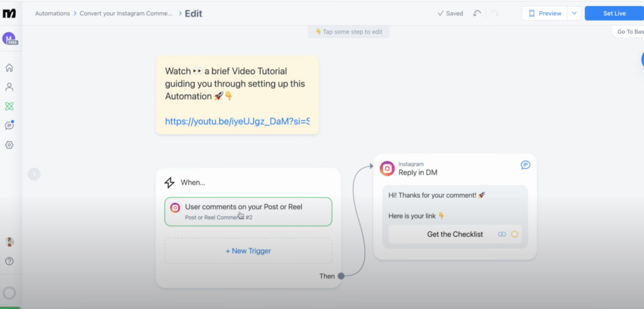
Task: Open Live Chat sidebar icon
Action: 9,125
